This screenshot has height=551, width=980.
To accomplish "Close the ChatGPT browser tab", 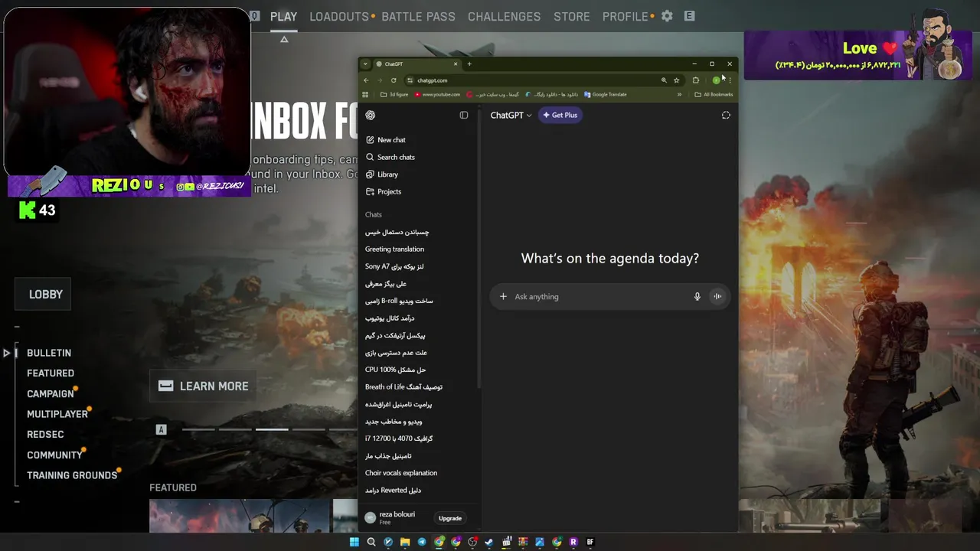I will pyautogui.click(x=456, y=64).
